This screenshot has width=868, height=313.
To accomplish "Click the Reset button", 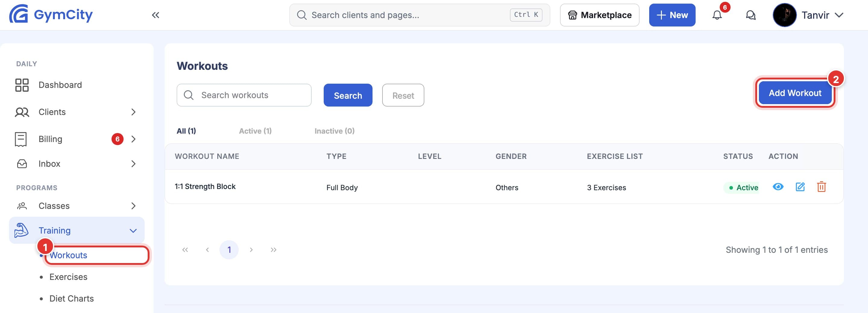I will tap(403, 95).
